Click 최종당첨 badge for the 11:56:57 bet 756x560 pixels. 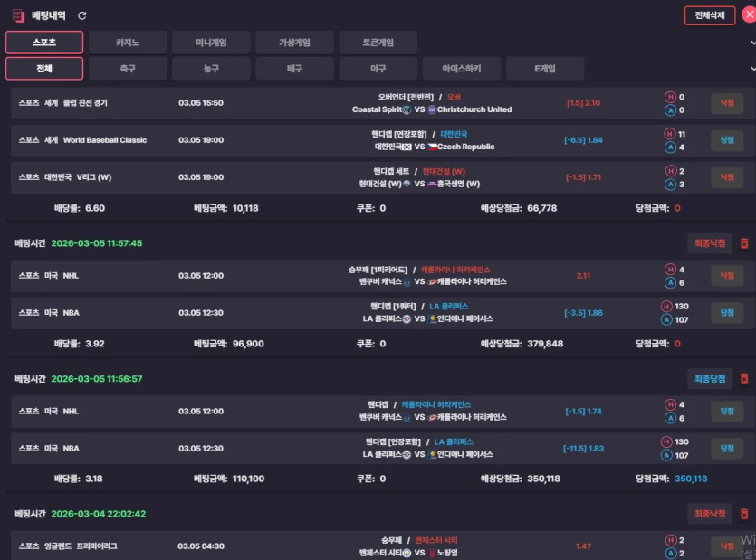[710, 379]
